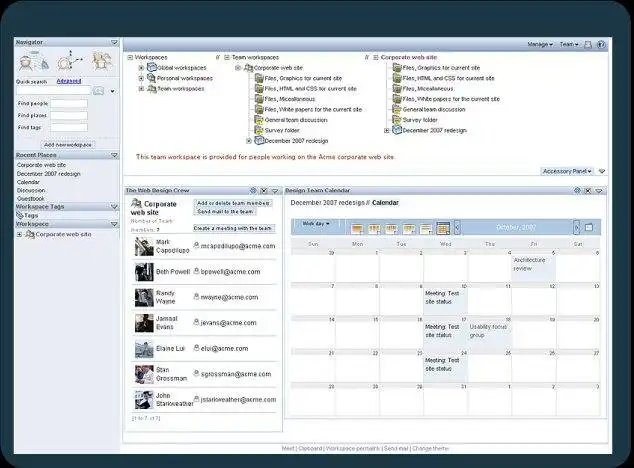Click the Survey folder icon in Team workspaces tree
Screen dimensions: 634x468
[x=259, y=130]
